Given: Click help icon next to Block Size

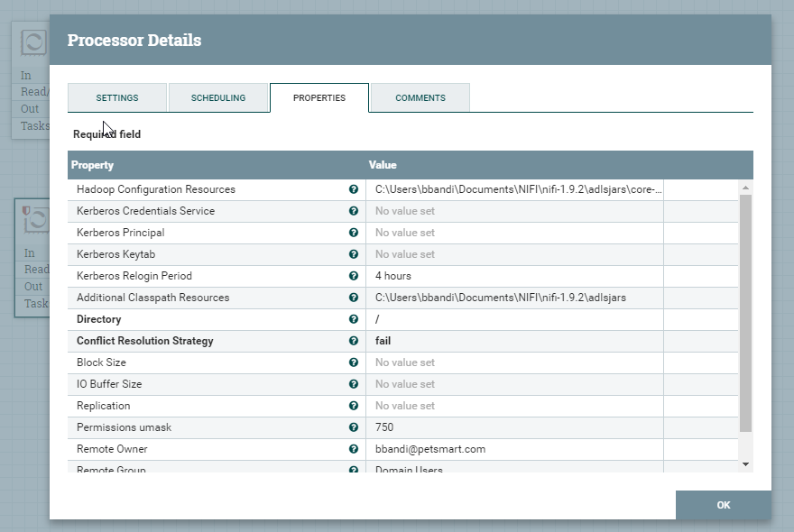Looking at the screenshot, I should coord(354,362).
